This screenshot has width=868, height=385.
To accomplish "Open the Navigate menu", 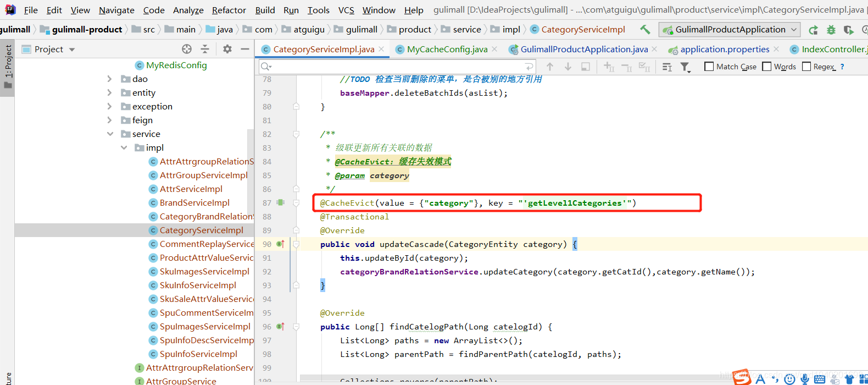I will pos(116,10).
